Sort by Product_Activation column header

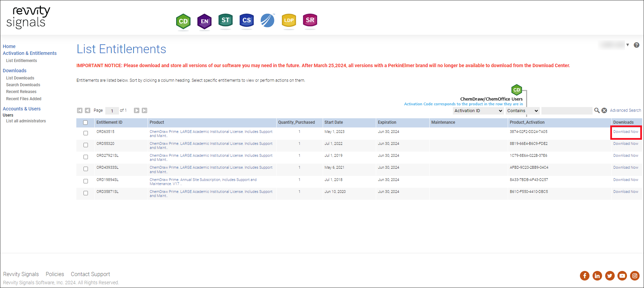[527, 122]
